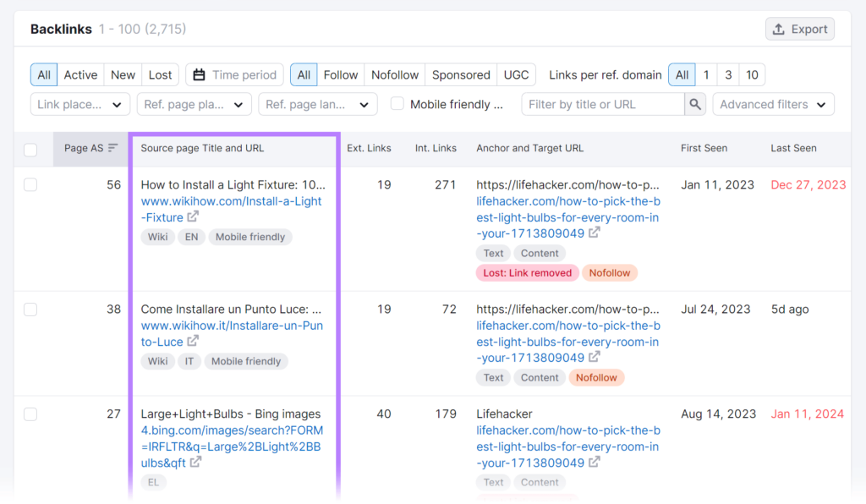Open the Ref. page platform dropdown
The height and width of the screenshot is (504, 866).
click(195, 104)
